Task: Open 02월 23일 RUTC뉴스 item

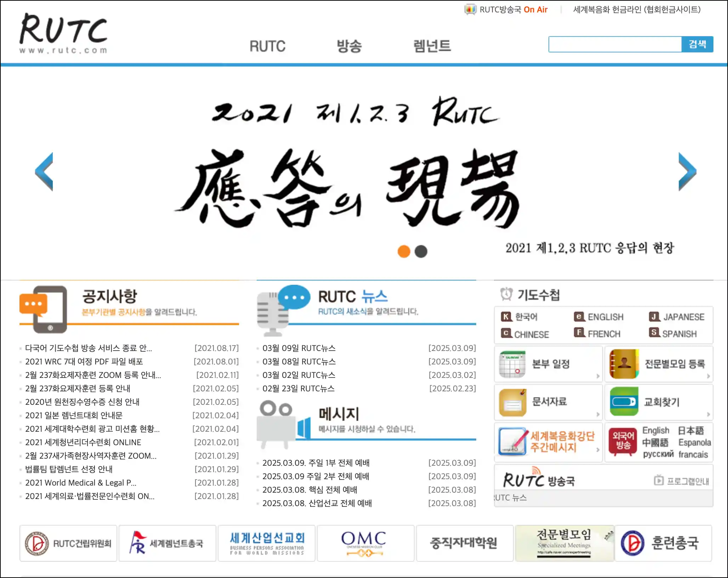Action: click(298, 389)
